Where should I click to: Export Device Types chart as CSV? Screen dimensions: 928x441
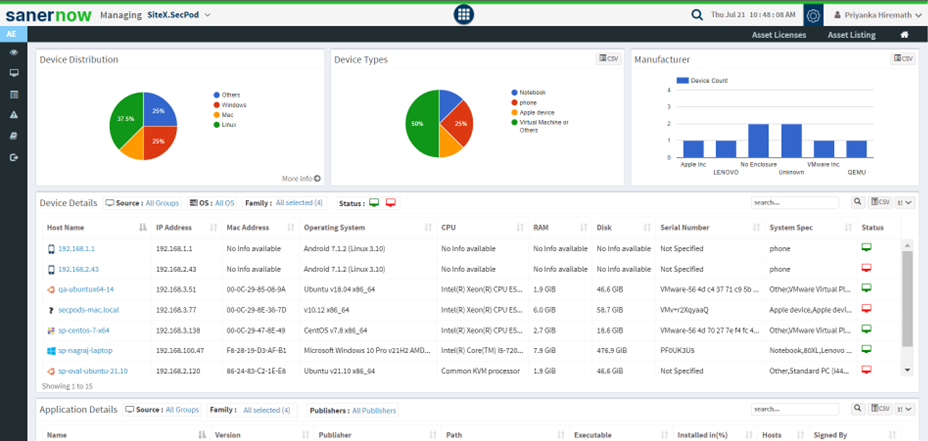coord(608,59)
